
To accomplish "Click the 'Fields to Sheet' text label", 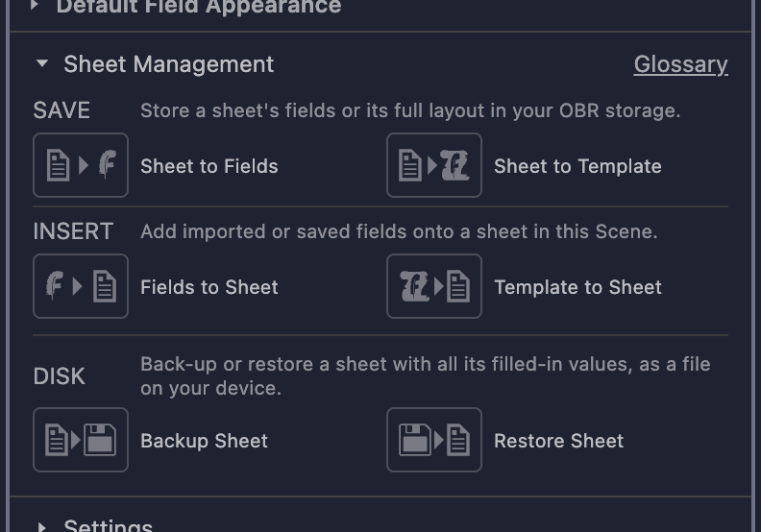I will click(x=209, y=287).
